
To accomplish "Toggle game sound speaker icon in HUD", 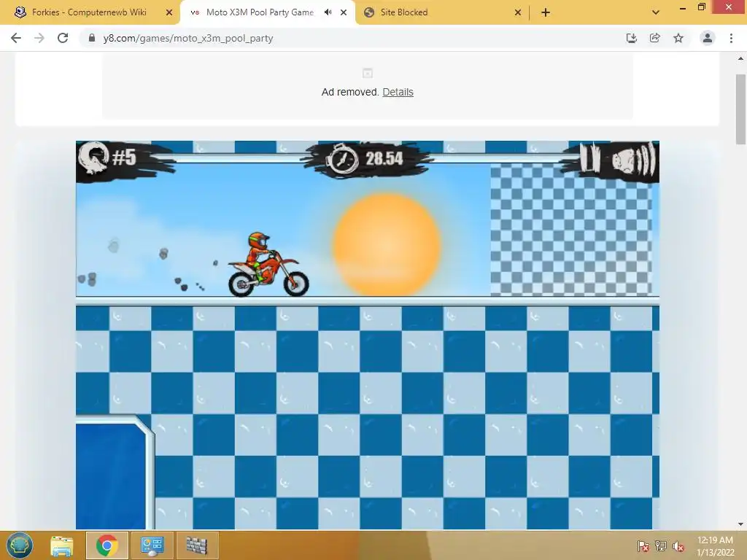I will [634, 160].
